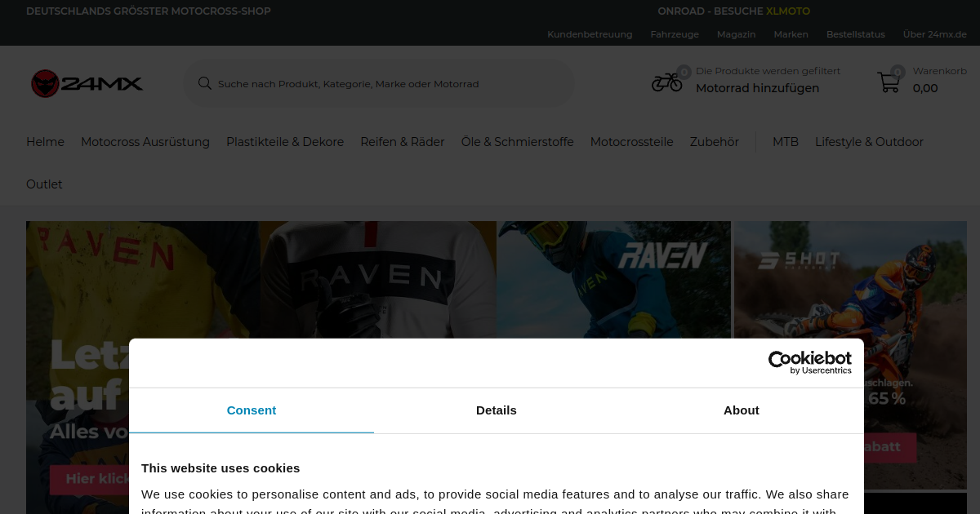Open Öle & Schmierstoffe category
Screen dimensions: 980x514
[518, 142]
